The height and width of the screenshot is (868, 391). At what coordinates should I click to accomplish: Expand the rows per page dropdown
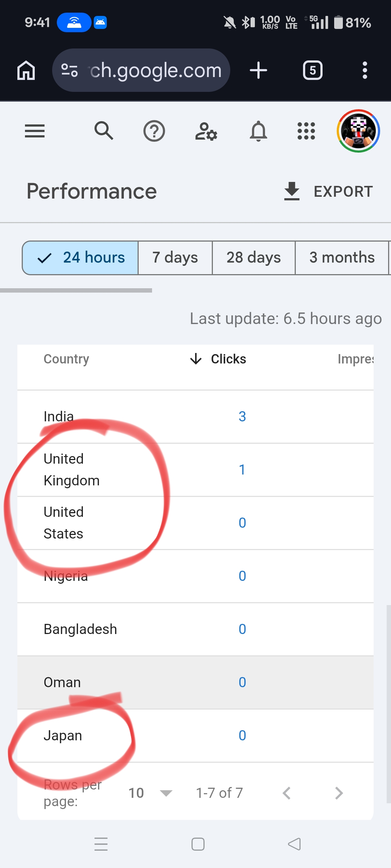pos(151,793)
